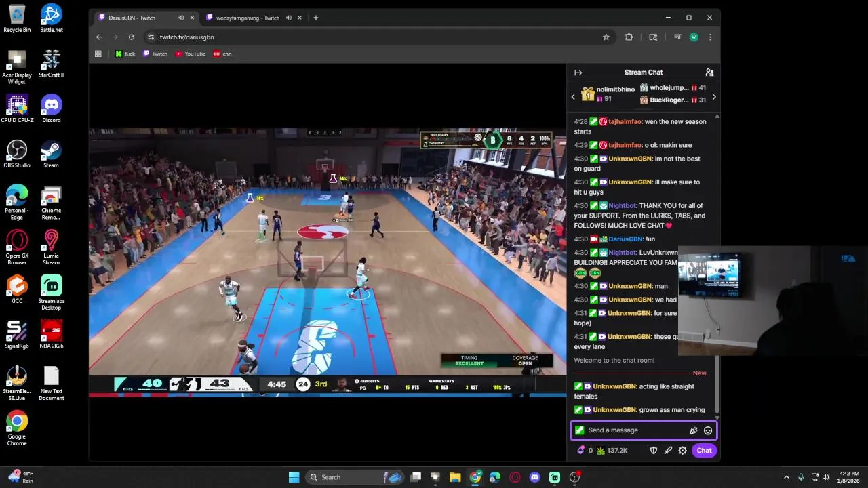Open File Explorer from the taskbar

tap(455, 477)
